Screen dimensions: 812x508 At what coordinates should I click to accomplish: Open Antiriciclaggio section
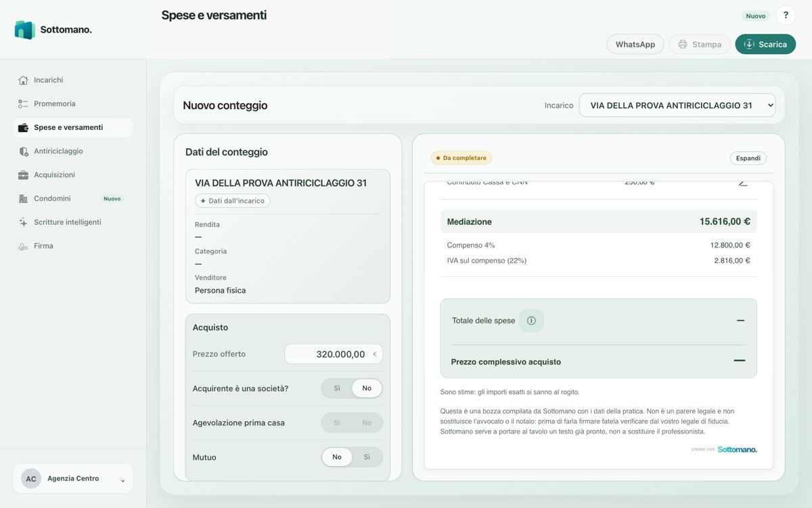coord(73,151)
